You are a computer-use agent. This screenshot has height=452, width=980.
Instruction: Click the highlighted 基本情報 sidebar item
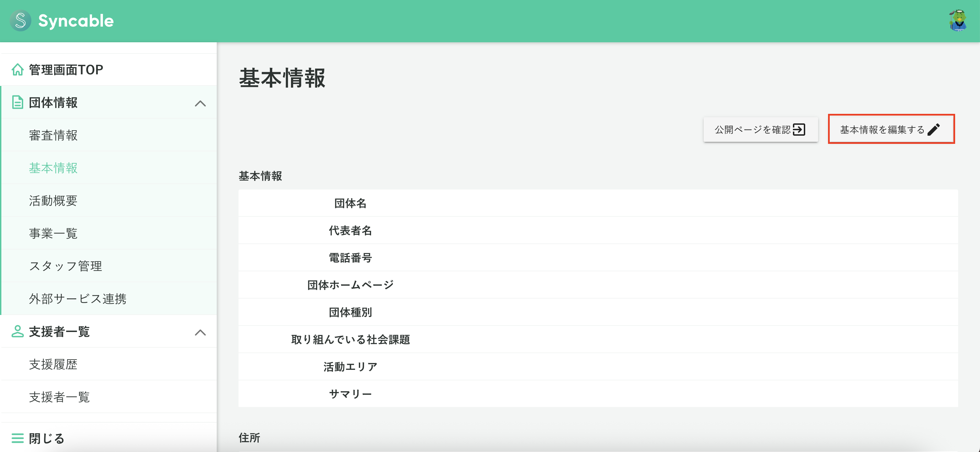click(x=53, y=168)
